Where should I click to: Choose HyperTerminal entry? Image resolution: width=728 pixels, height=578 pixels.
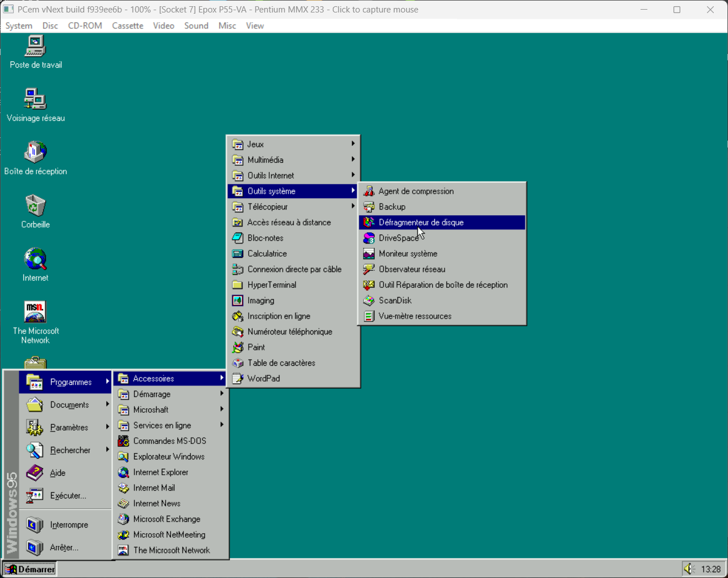[x=293, y=285]
